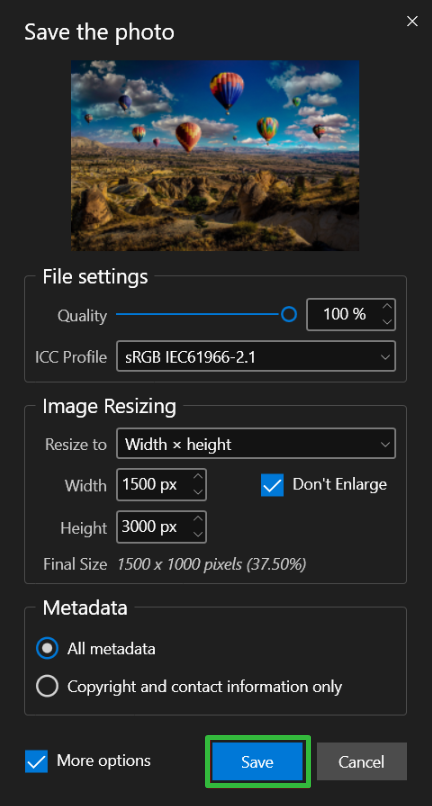Uncheck the Don't Enlarge checkbox
The width and height of the screenshot is (432, 806).
point(272,485)
